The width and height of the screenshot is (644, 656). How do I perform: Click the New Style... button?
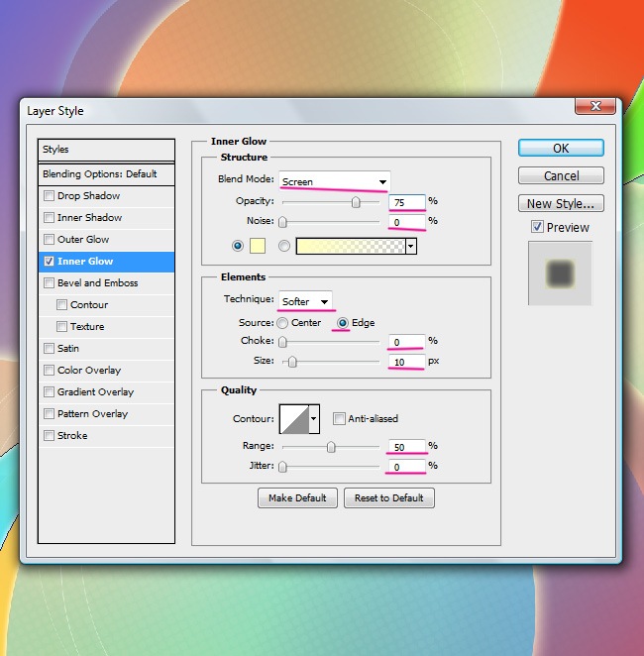[561, 204]
